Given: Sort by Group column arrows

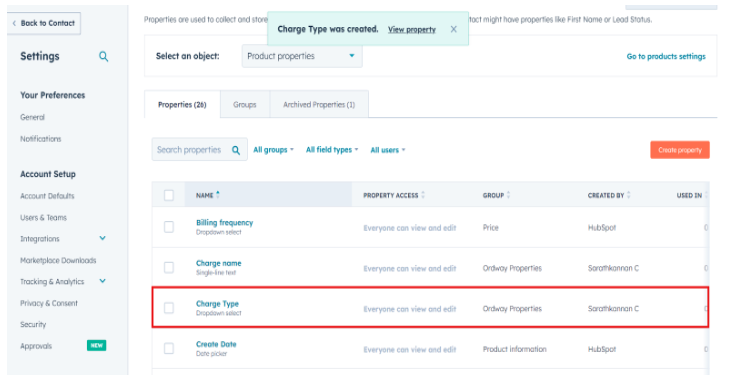Looking at the screenshot, I should pos(508,195).
